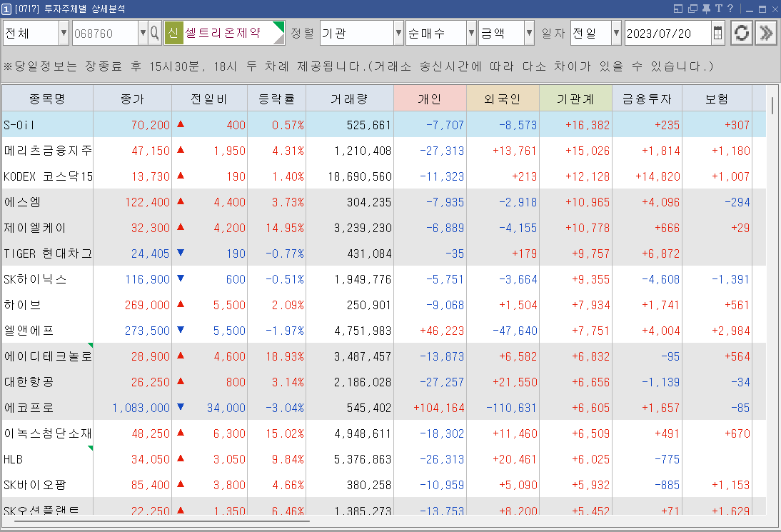Select the SK바이오팜 row name

35,485
